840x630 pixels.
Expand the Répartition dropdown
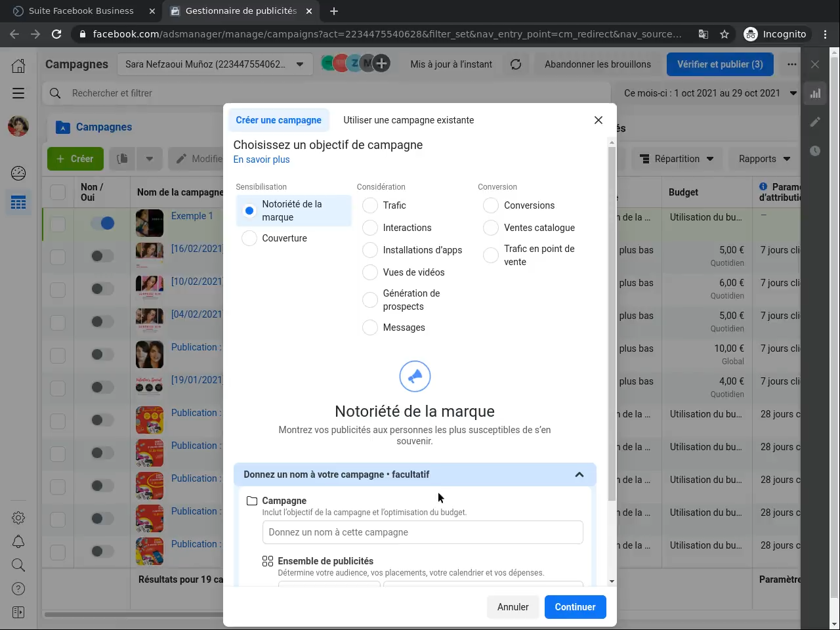pyautogui.click(x=677, y=159)
